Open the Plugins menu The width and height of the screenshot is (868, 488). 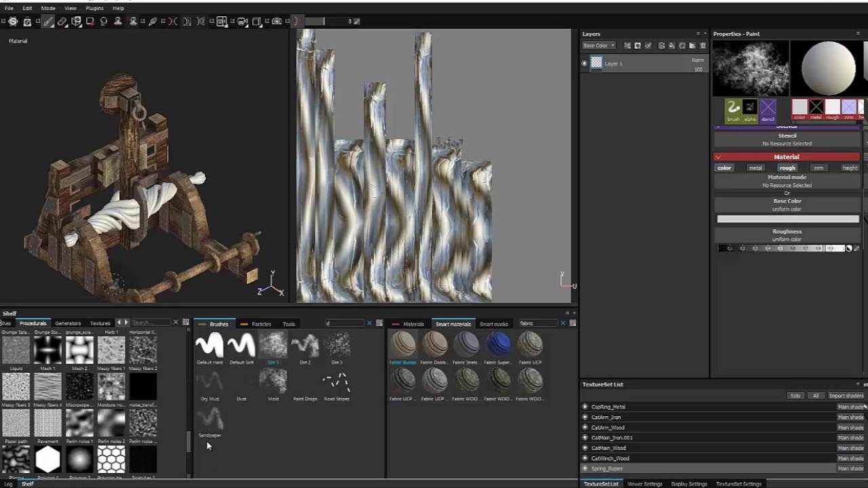pos(94,8)
